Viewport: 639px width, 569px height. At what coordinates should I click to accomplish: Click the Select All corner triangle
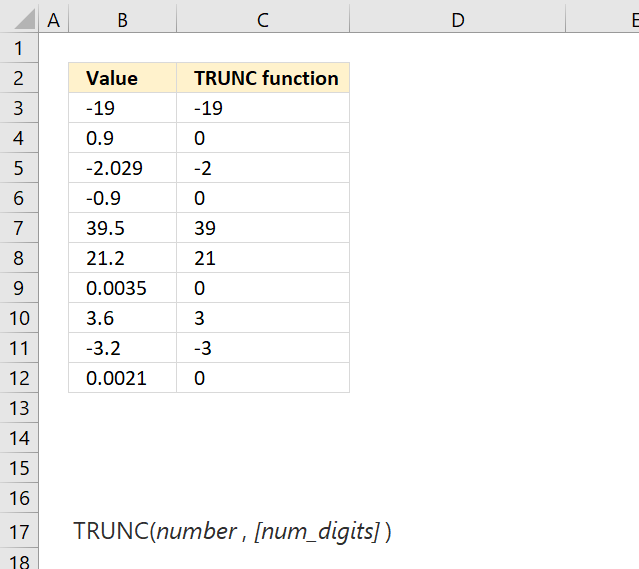(24, 20)
